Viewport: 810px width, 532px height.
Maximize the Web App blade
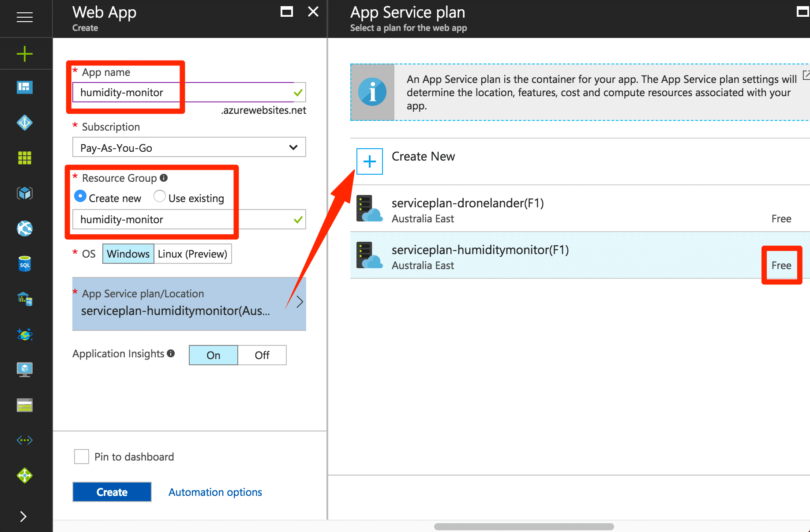(x=287, y=12)
